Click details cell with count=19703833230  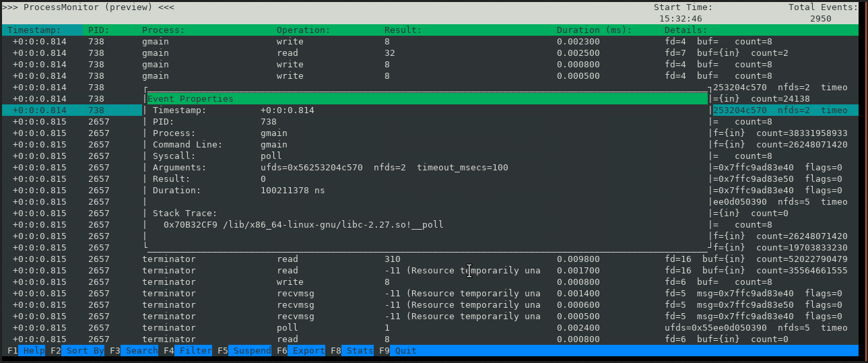[780, 248]
